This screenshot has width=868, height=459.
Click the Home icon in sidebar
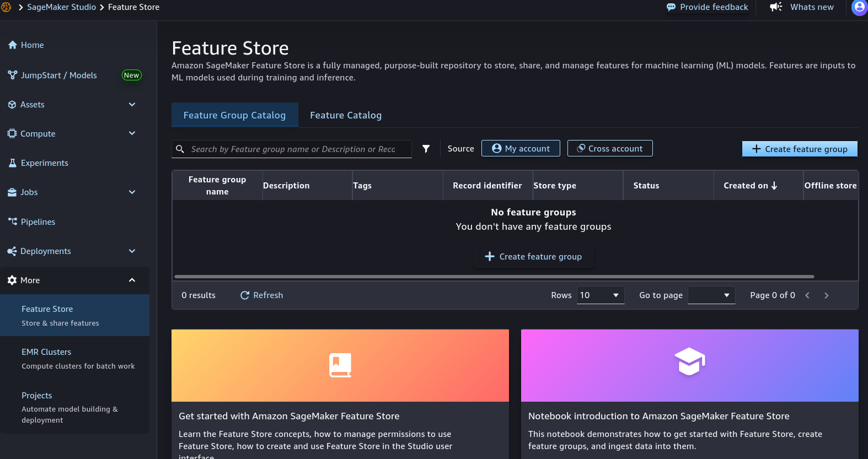point(13,45)
